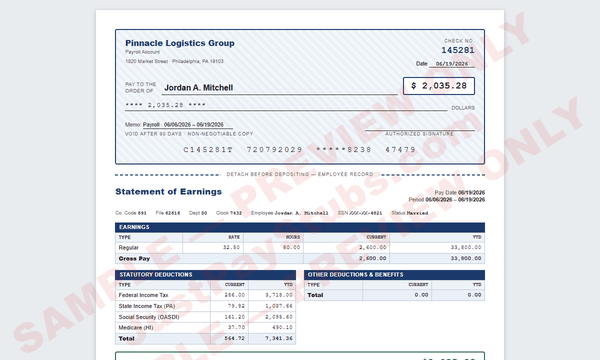Image resolution: width=600 pixels, height=360 pixels.
Task: Click the "Federal Income Tax" row label
Action: click(x=143, y=295)
